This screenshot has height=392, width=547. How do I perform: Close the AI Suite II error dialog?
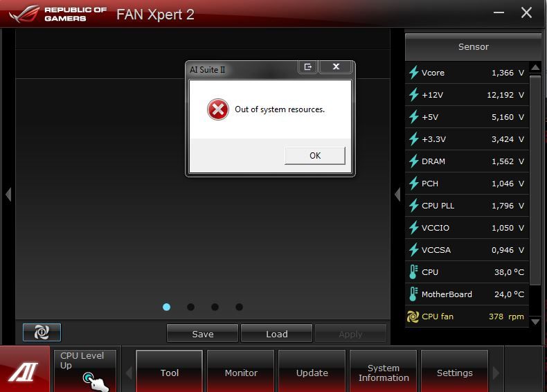point(336,66)
